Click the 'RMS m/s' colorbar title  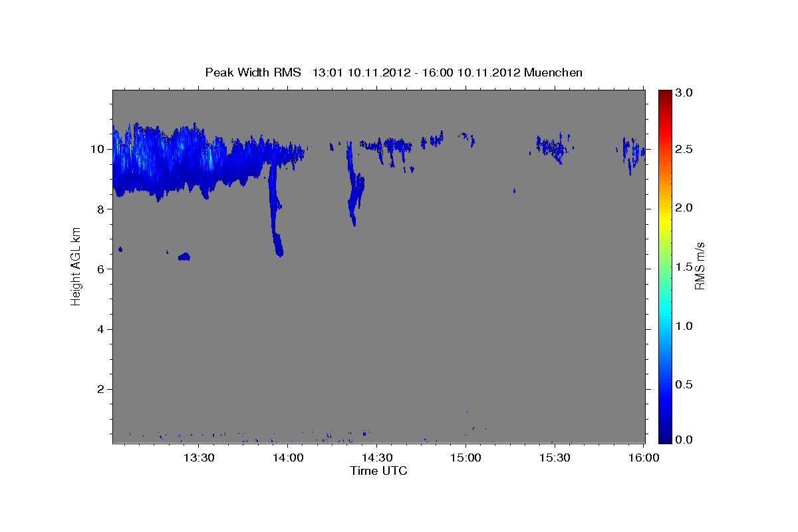click(x=700, y=266)
